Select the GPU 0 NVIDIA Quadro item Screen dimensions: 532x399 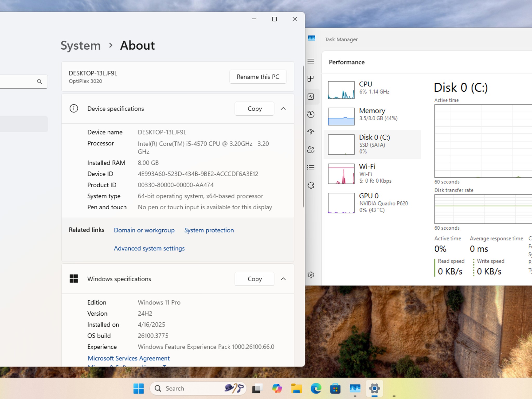[x=372, y=203]
